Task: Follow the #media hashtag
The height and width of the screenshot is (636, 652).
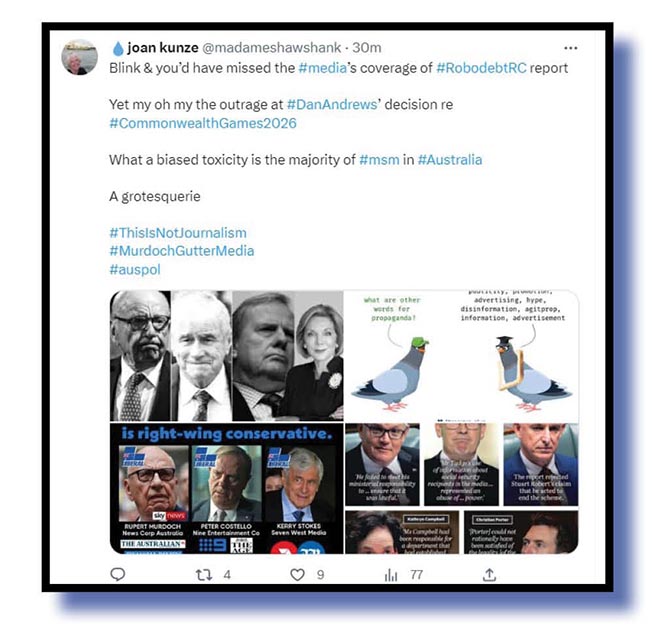Action: (323, 68)
